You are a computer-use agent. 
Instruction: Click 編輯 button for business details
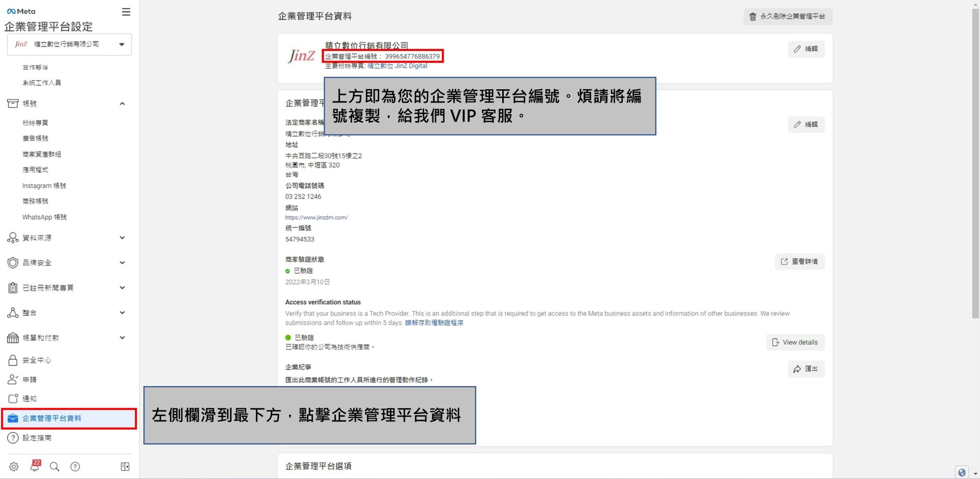click(x=806, y=124)
